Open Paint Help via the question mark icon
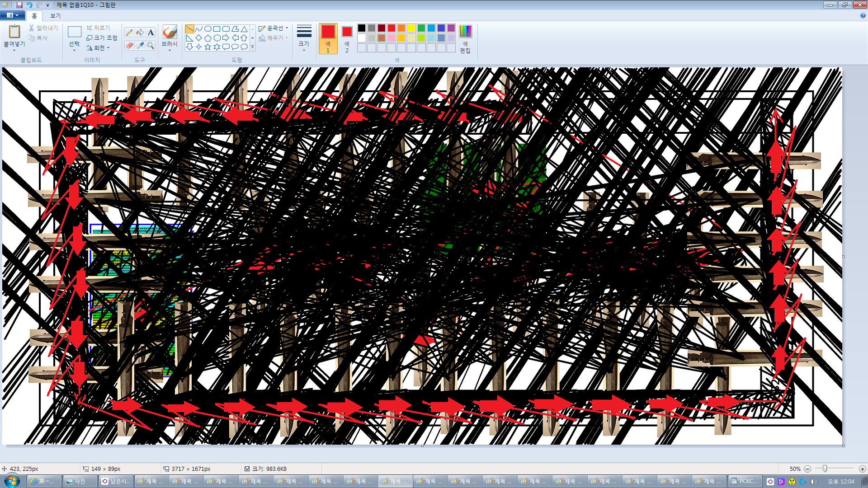Screen dimensions: 868x488 coord(863,15)
